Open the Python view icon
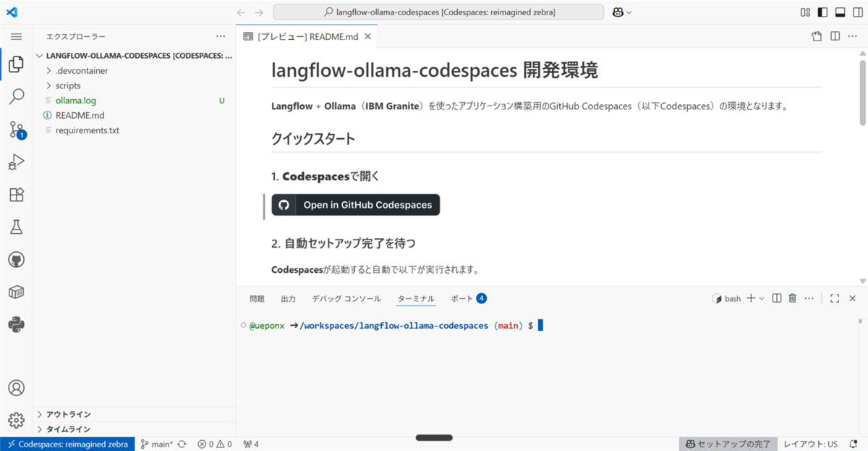This screenshot has width=868, height=451. 16,324
